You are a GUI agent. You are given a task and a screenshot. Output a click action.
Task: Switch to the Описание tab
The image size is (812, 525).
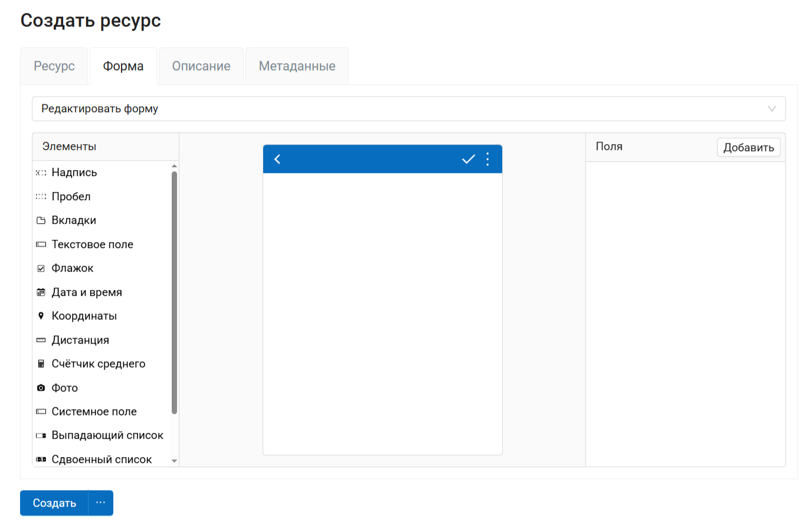coord(201,66)
